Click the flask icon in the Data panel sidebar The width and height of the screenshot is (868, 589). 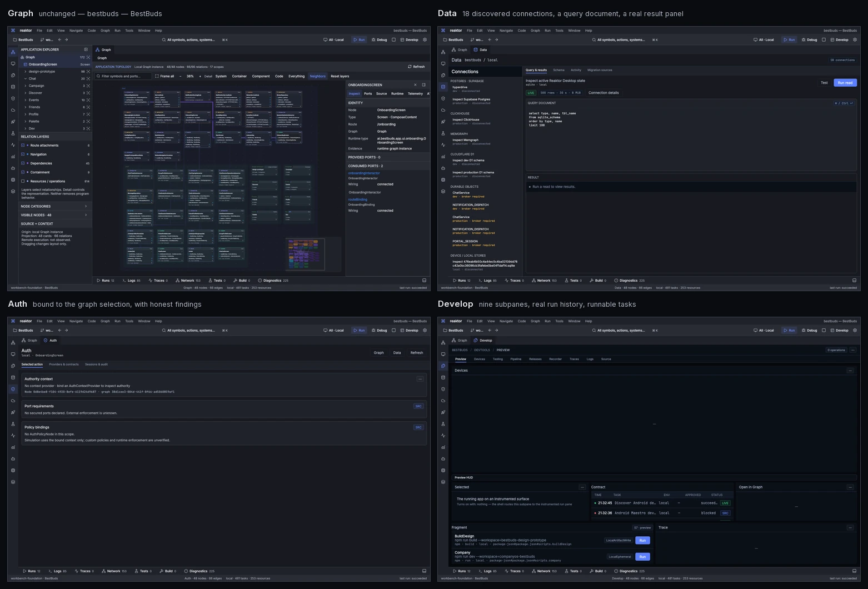[x=443, y=133]
